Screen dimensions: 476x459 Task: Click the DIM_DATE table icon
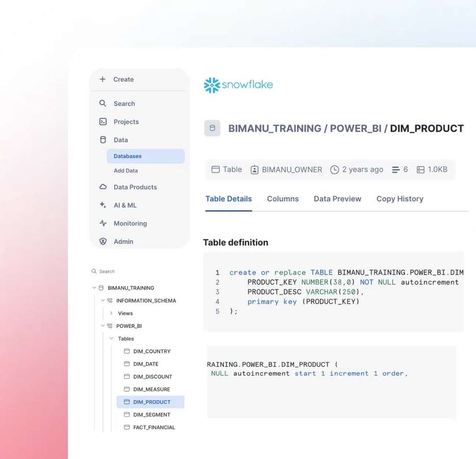127,364
